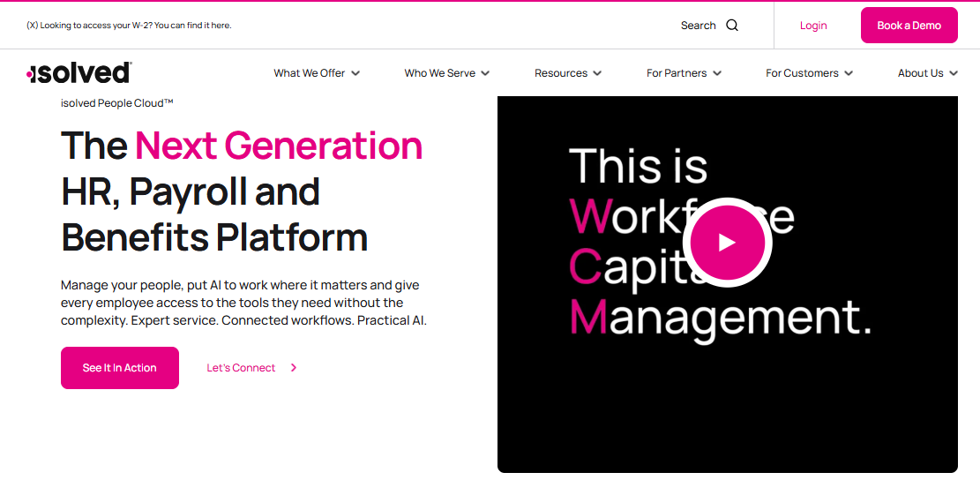
Task: Click the isolved logo
Action: 79,72
